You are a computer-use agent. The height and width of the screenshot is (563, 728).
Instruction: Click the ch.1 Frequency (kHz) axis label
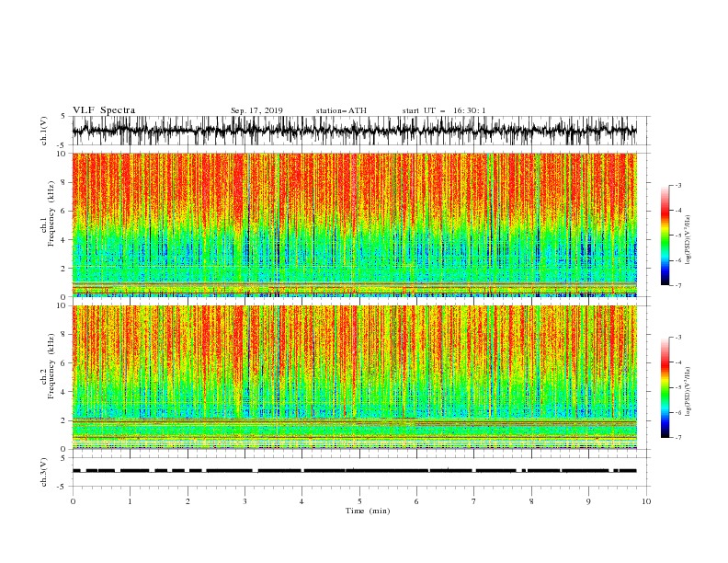(x=48, y=213)
